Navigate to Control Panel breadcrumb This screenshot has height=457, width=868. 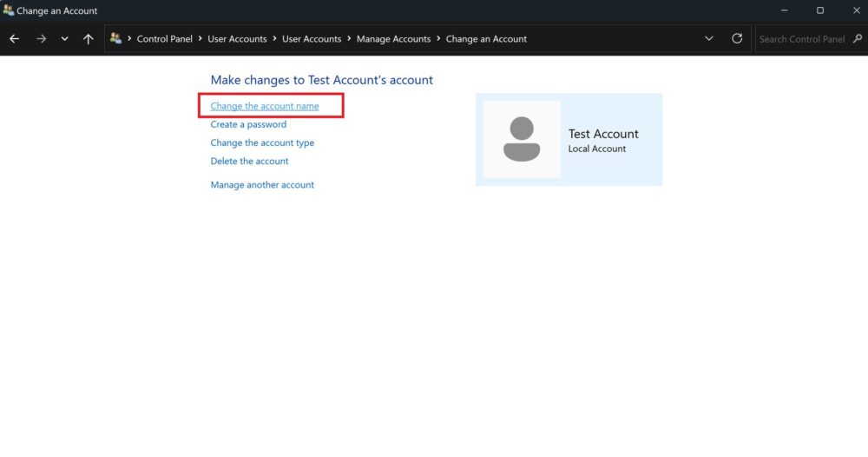tap(165, 39)
